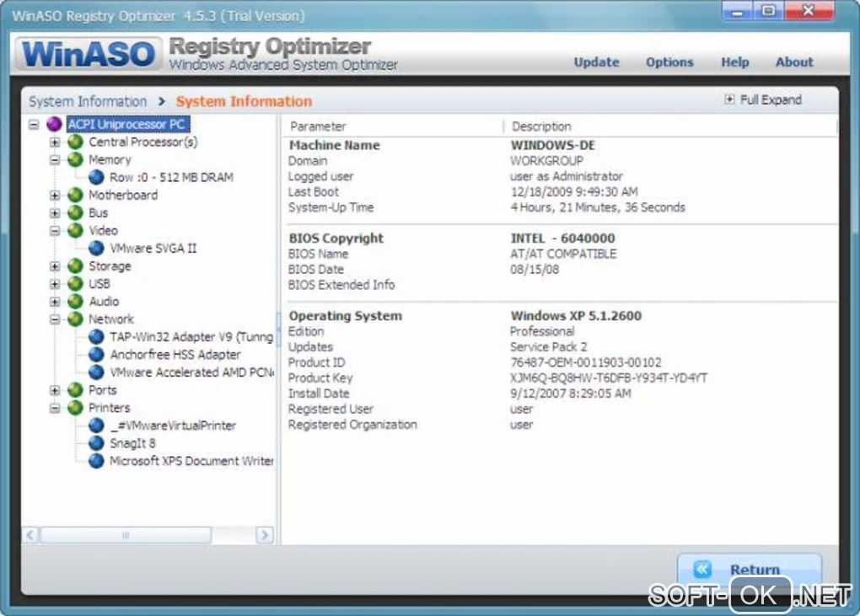Select the Anchorfree HSS Adapter entry text
This screenshot has height=616, width=860.
(x=175, y=355)
